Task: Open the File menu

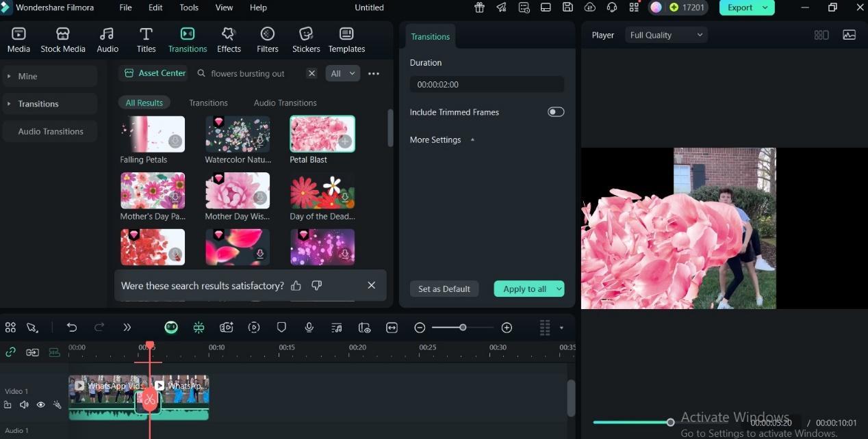Action: [x=125, y=8]
